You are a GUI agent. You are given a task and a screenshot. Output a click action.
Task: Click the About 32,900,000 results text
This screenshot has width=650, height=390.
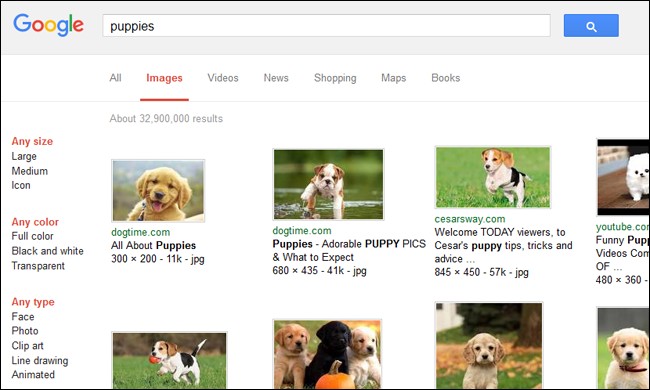[x=166, y=119]
